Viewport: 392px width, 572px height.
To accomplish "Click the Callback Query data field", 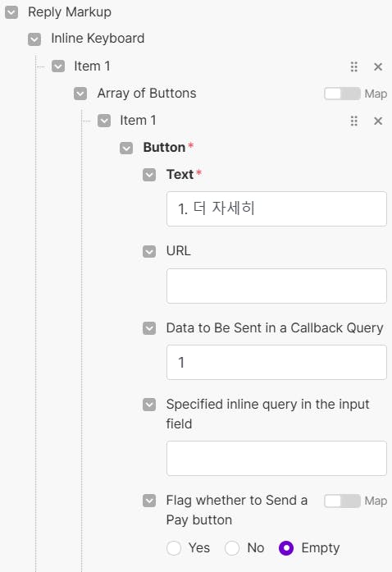I will pyautogui.click(x=276, y=362).
